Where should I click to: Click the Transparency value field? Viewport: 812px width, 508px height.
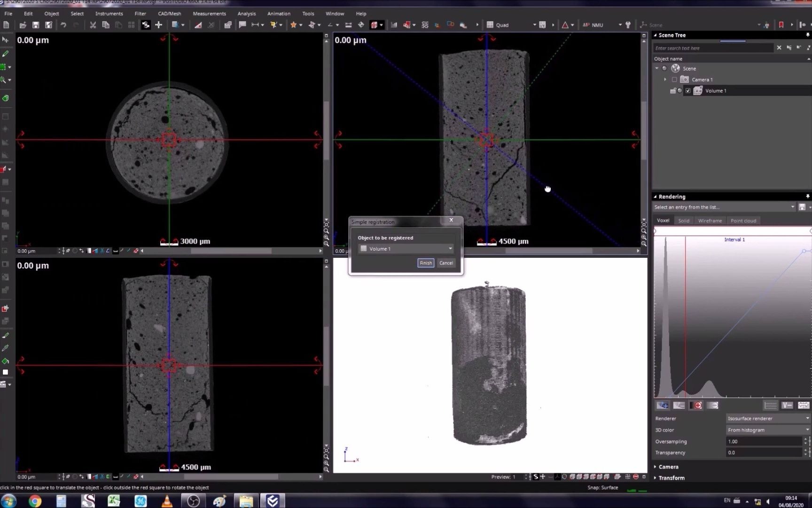[764, 452]
